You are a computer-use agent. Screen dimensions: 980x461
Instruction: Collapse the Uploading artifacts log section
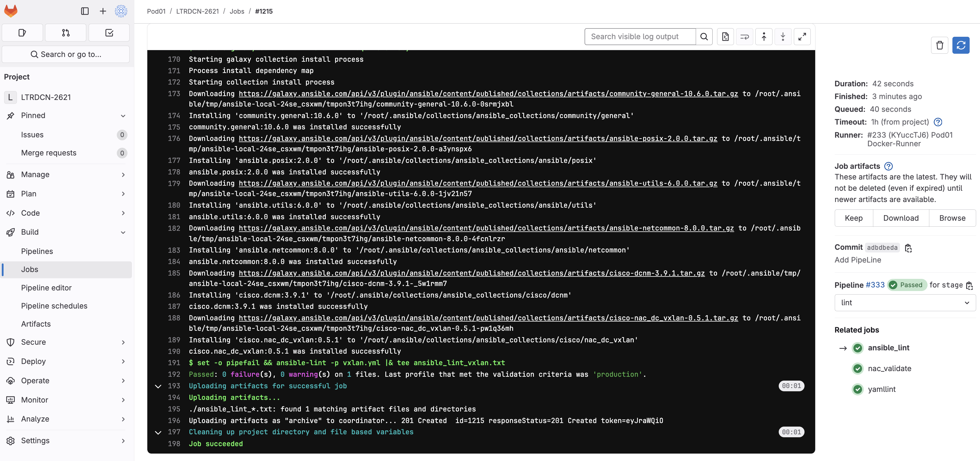pos(158,386)
